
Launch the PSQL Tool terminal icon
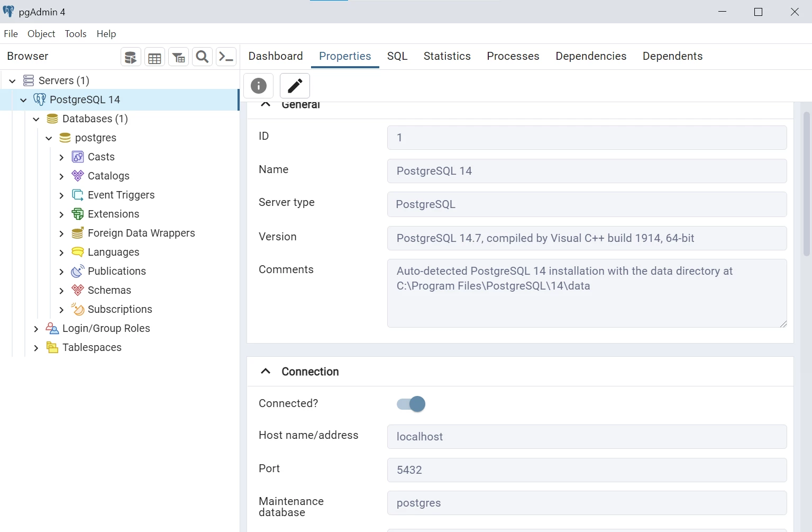(x=226, y=57)
